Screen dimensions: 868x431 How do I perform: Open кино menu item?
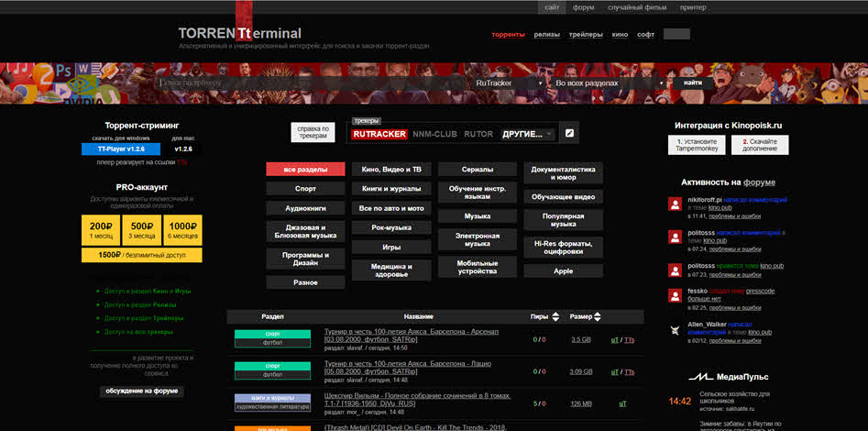(620, 34)
